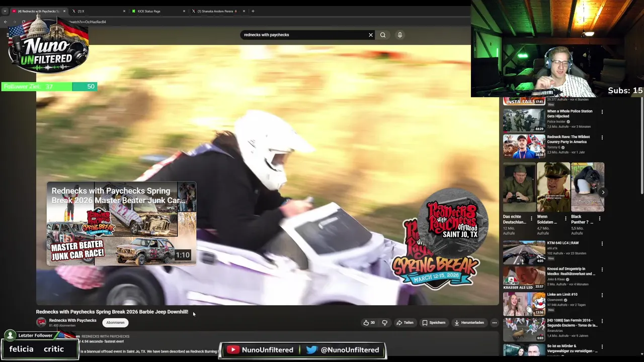The height and width of the screenshot is (362, 644).
Task: Click the main video player area
Action: (x=267, y=175)
